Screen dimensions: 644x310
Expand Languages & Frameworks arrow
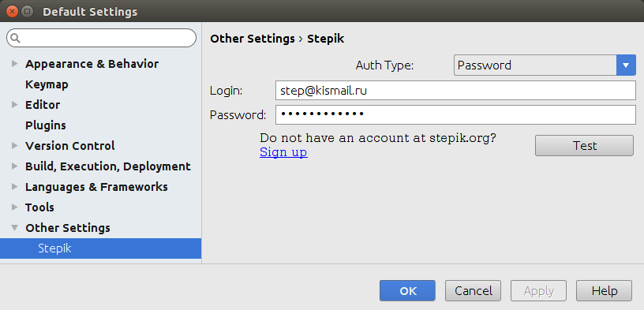point(15,187)
